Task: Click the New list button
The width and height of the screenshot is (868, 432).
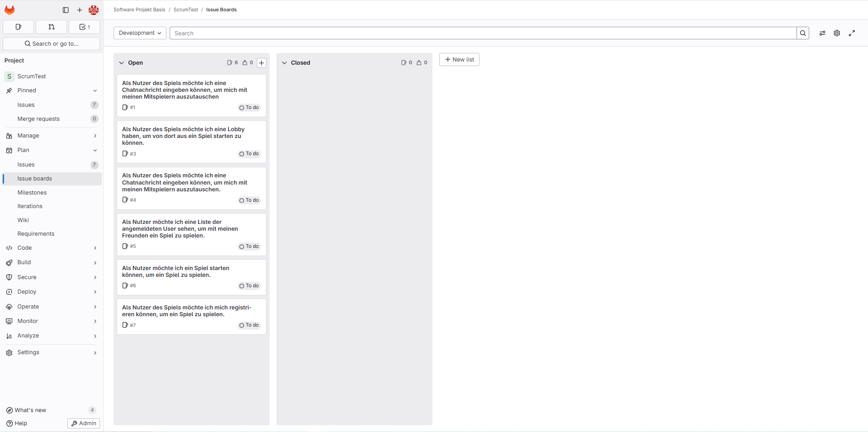Action: click(459, 60)
